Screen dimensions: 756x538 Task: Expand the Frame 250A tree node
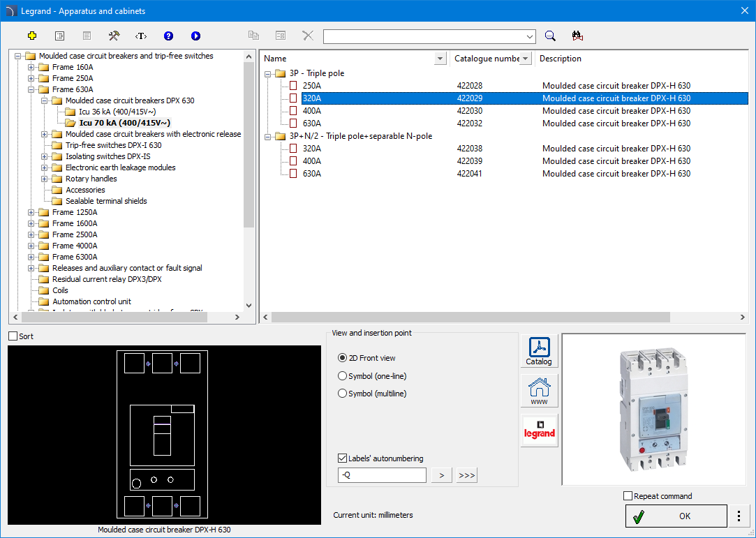pos(31,78)
